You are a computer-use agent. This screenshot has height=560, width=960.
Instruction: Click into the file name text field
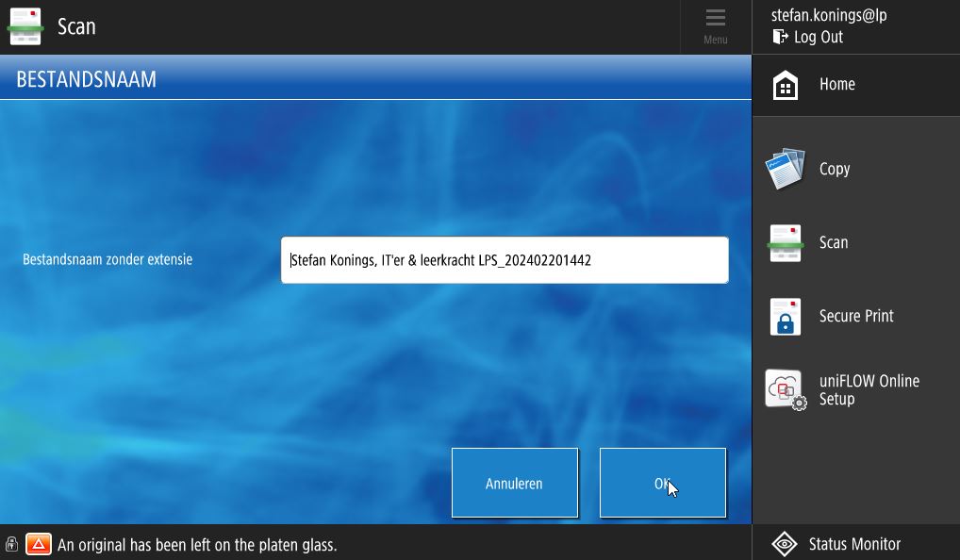pyautogui.click(x=505, y=260)
